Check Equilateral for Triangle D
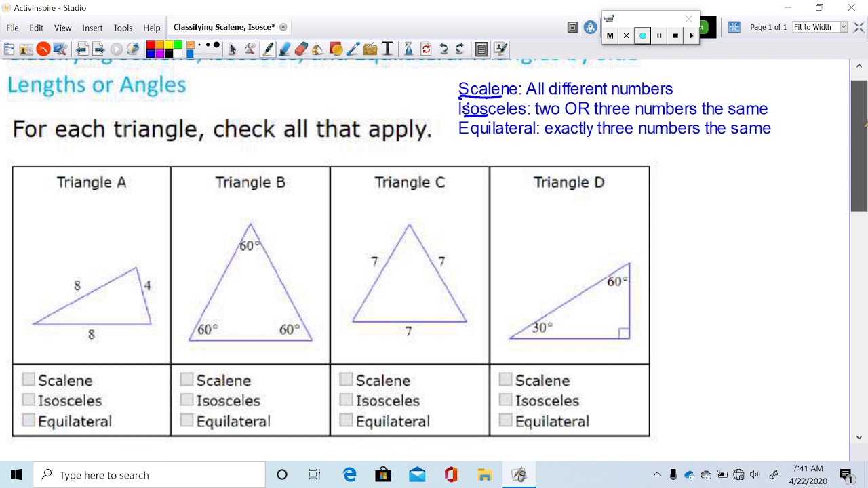This screenshot has width=868, height=488. point(506,420)
